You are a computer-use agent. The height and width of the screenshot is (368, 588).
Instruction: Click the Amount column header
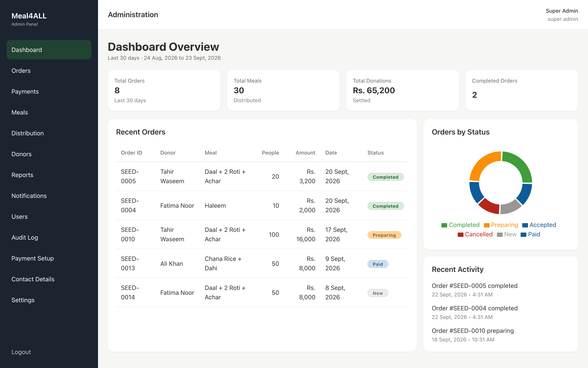click(x=305, y=153)
